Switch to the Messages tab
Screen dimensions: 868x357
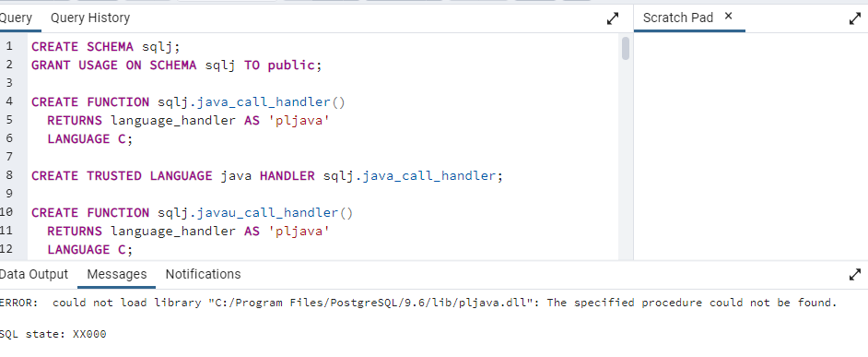117,274
